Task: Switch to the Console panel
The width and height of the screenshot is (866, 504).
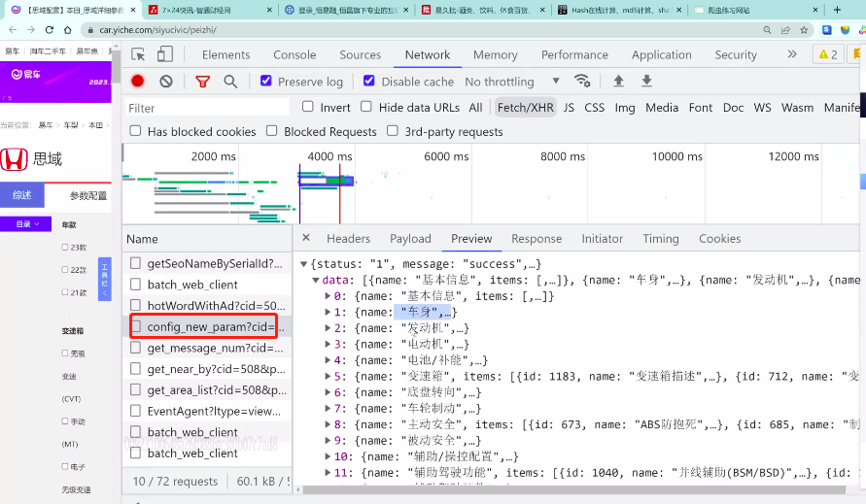Action: [294, 54]
